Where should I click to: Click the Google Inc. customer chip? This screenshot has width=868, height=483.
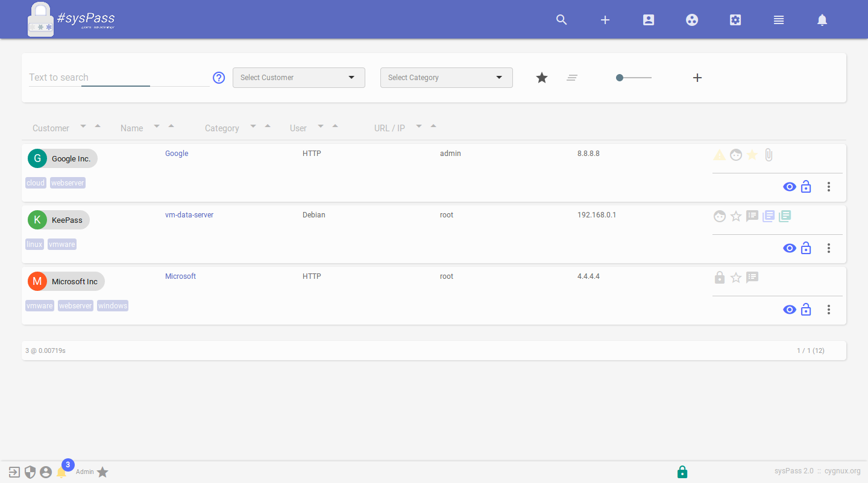click(62, 158)
